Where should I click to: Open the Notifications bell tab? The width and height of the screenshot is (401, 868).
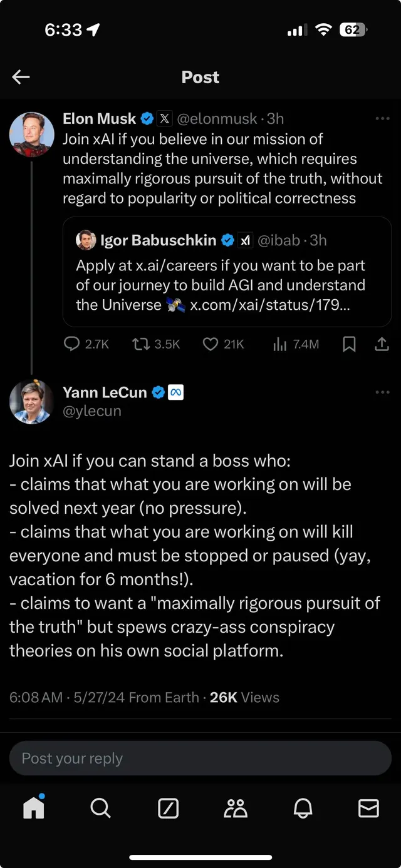coord(303,809)
